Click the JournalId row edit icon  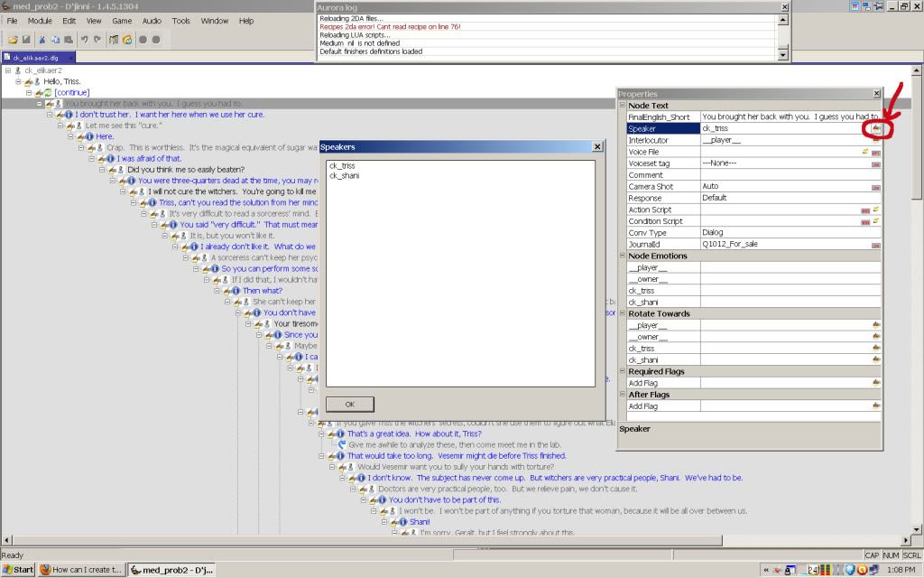[x=875, y=245]
